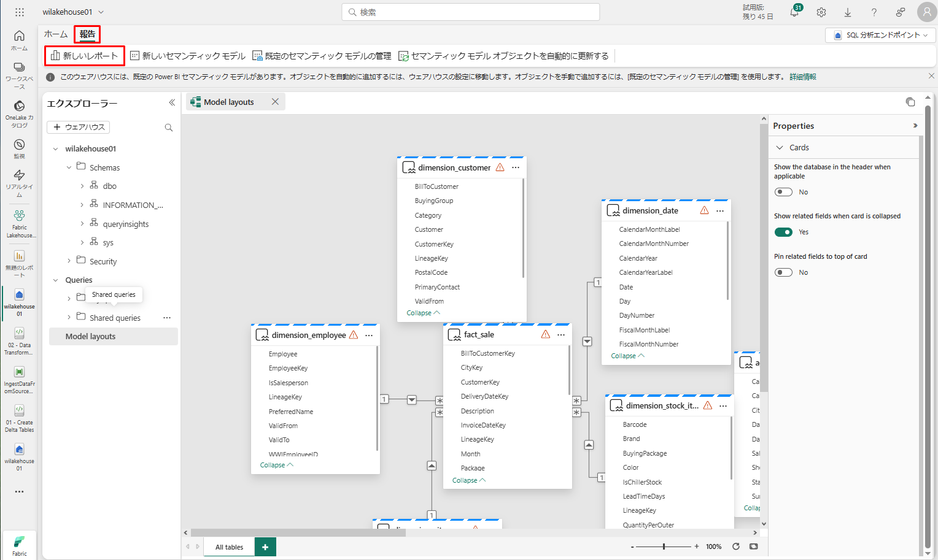The height and width of the screenshot is (560, 938).
Task: Select the All tables layout tab
Action: [229, 547]
